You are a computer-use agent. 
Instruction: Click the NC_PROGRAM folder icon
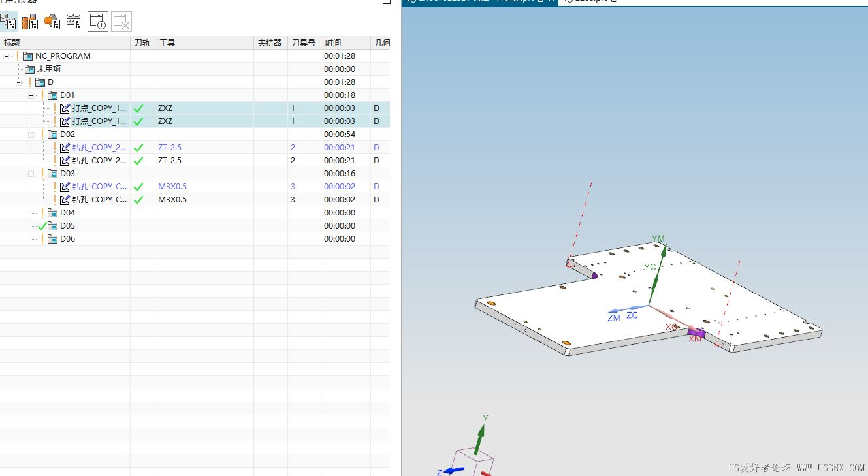pos(28,56)
